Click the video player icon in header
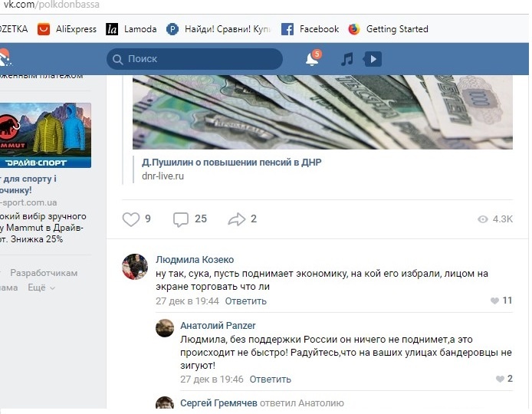The height and width of the screenshot is (414, 532). (373, 59)
